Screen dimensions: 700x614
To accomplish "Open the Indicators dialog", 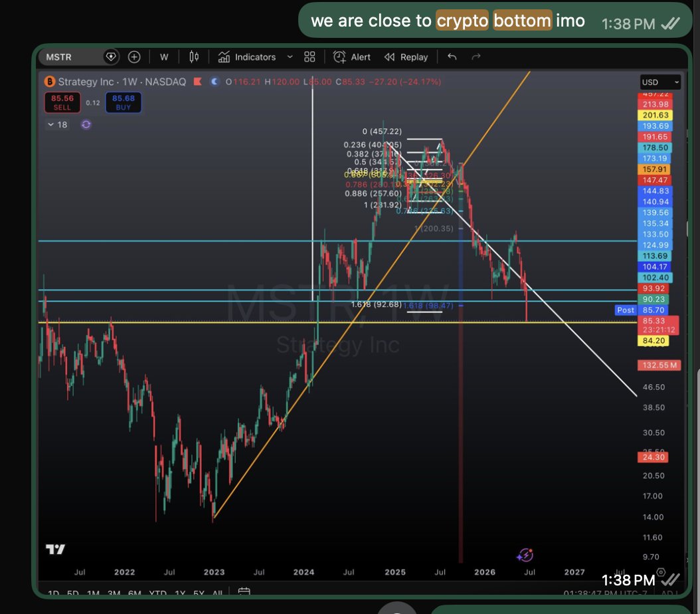I will point(246,57).
